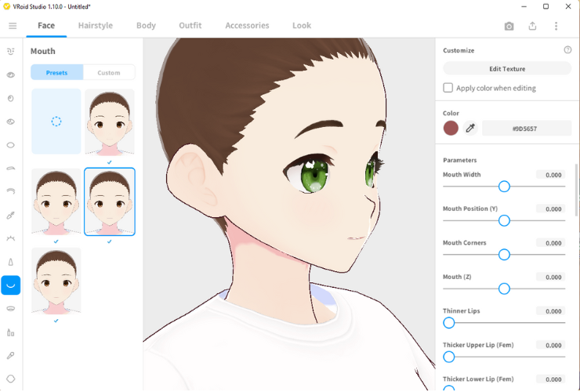Select the bottom mouth preset thumbnail
The height and width of the screenshot is (392, 580).
click(56, 281)
